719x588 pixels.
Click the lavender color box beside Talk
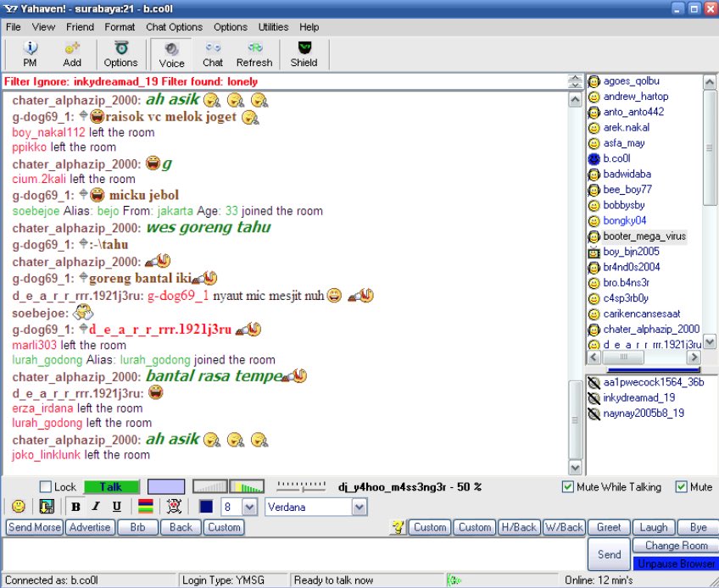tap(166, 486)
